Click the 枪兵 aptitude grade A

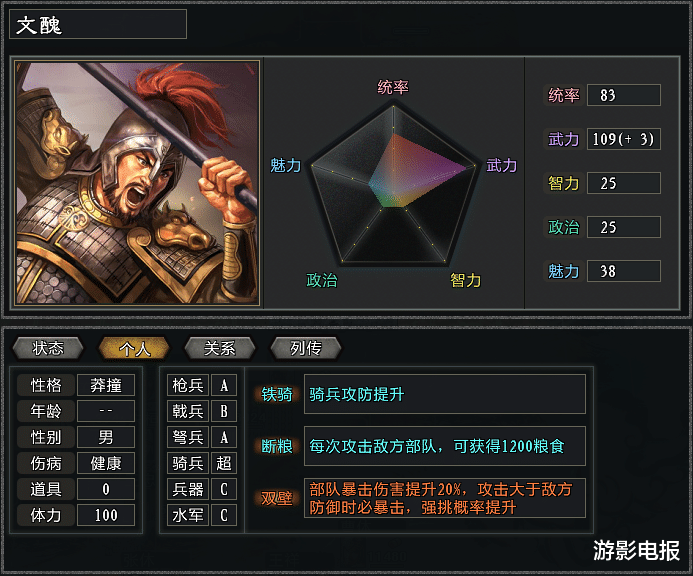[225, 385]
